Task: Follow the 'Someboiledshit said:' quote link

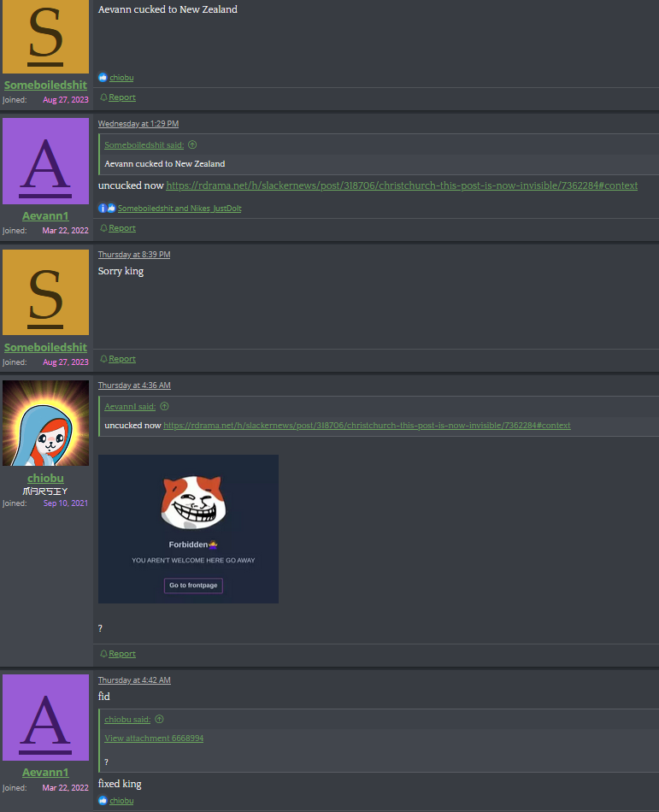Action: [144, 145]
